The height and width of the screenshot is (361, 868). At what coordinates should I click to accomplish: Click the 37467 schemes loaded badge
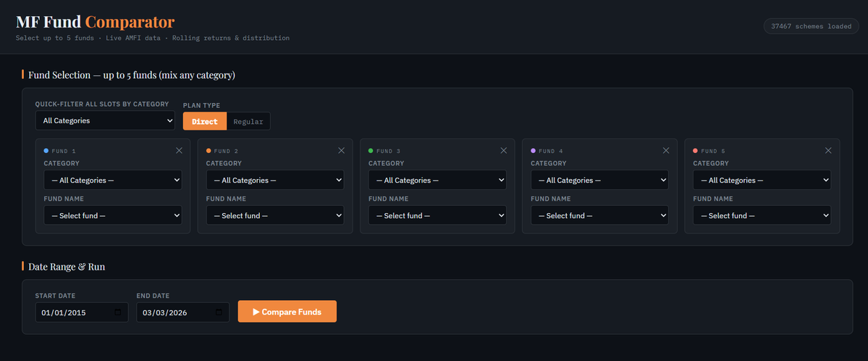pyautogui.click(x=812, y=27)
